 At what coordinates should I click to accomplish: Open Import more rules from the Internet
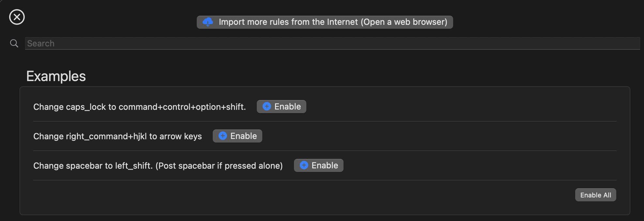coord(325,22)
